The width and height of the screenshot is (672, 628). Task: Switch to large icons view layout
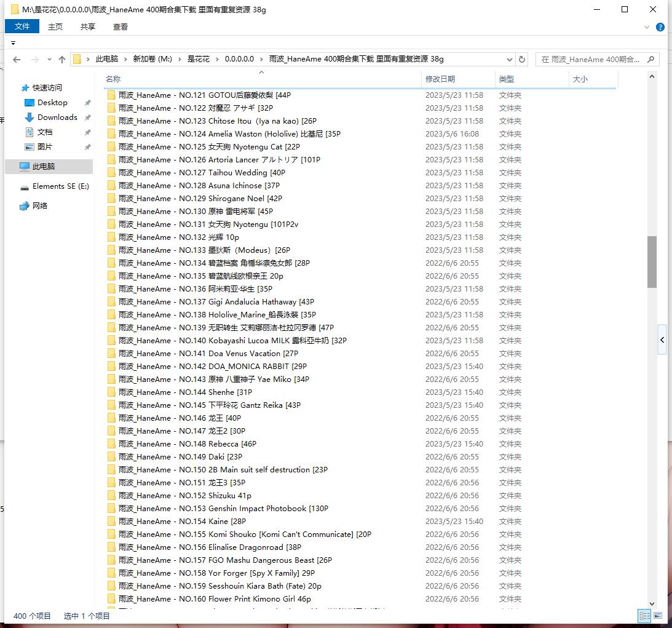(x=658, y=616)
